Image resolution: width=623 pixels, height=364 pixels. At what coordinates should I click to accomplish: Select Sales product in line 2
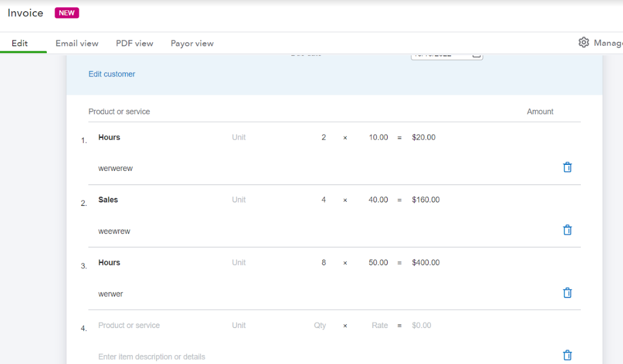(x=108, y=200)
